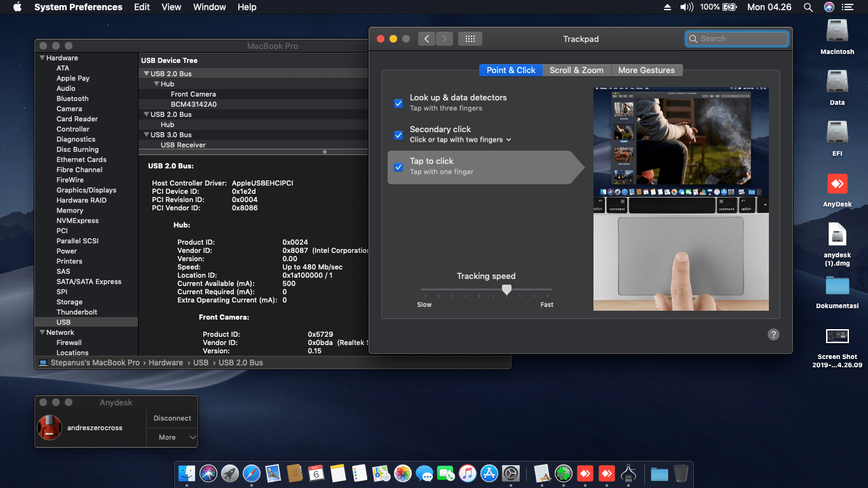This screenshot has width=868, height=488.
Task: Open the Trackpad help question mark
Action: coord(773,335)
